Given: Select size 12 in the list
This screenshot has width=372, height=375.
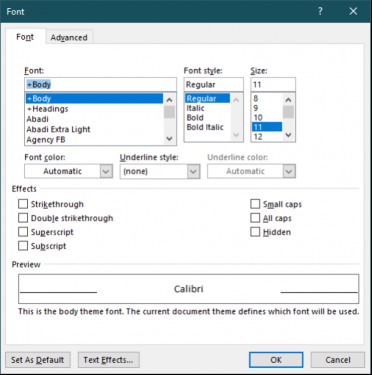Looking at the screenshot, I should (x=267, y=137).
